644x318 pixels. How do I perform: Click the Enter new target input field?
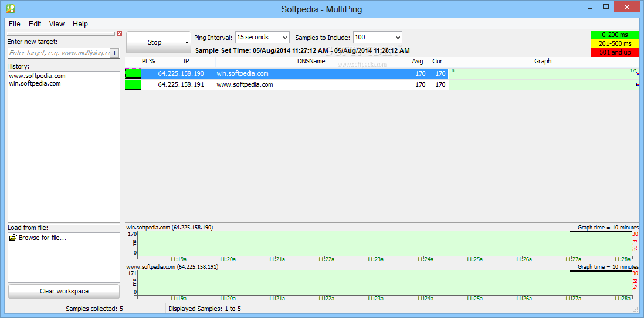click(x=59, y=53)
